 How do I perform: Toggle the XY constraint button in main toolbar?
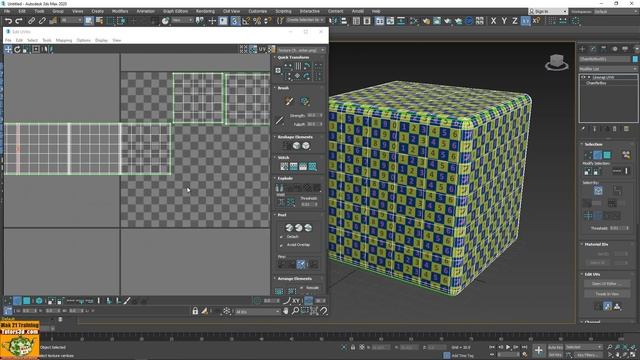click(x=526, y=21)
